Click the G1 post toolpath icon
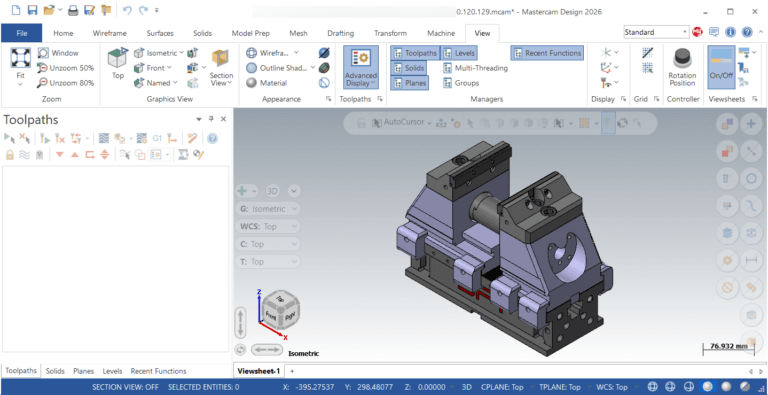The height and width of the screenshot is (395, 768). 157,139
